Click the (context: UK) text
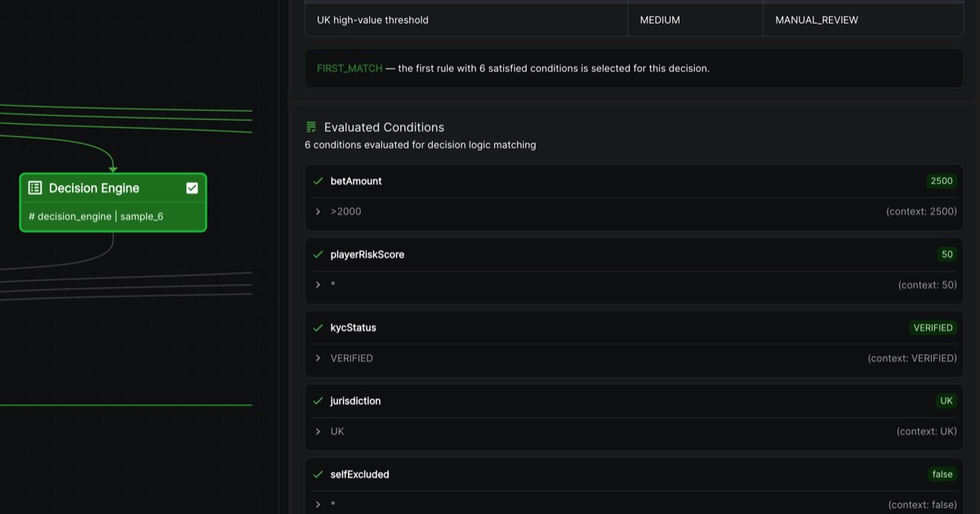Screen dimensions: 980x514 pos(927,432)
